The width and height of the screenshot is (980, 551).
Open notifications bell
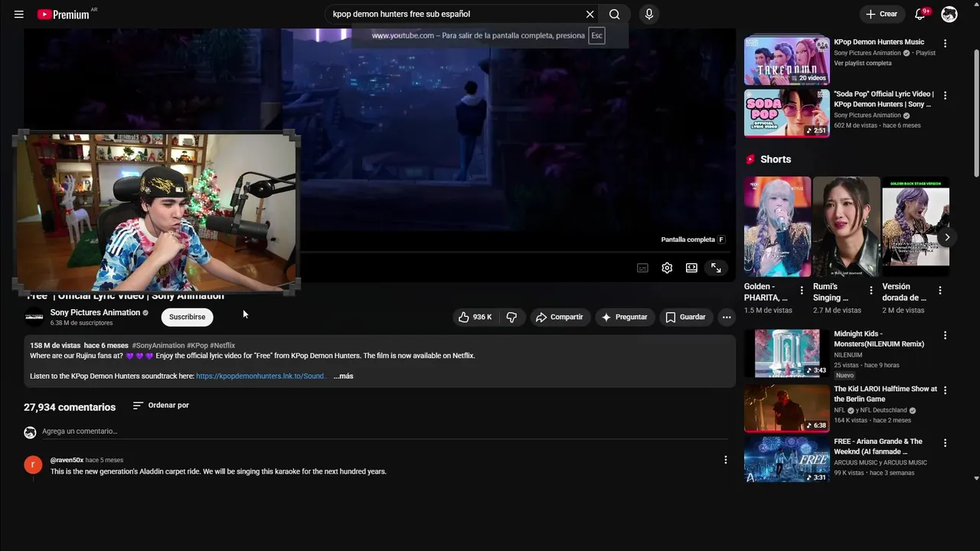pyautogui.click(x=921, y=15)
